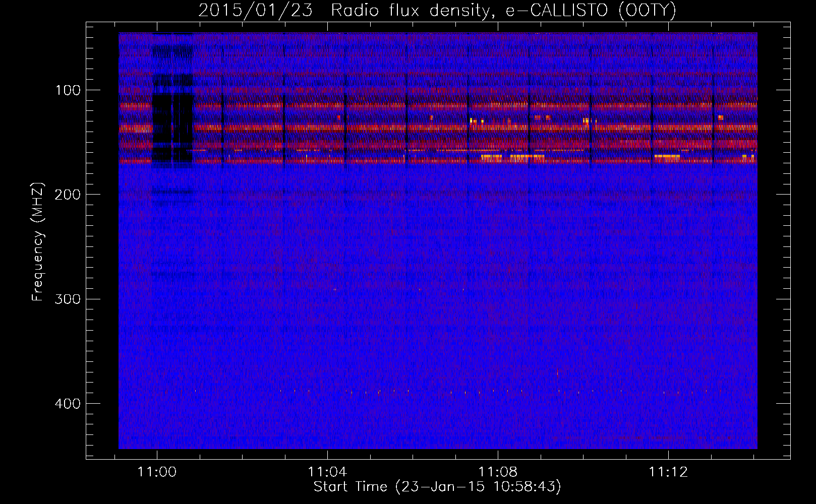Click the 11:08 time tick label

[x=498, y=472]
